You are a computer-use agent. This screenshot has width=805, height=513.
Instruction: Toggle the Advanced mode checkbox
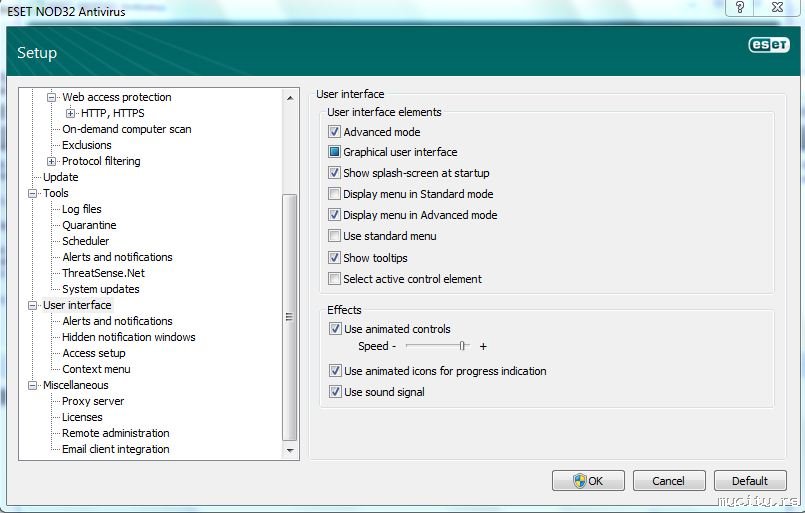tap(334, 131)
